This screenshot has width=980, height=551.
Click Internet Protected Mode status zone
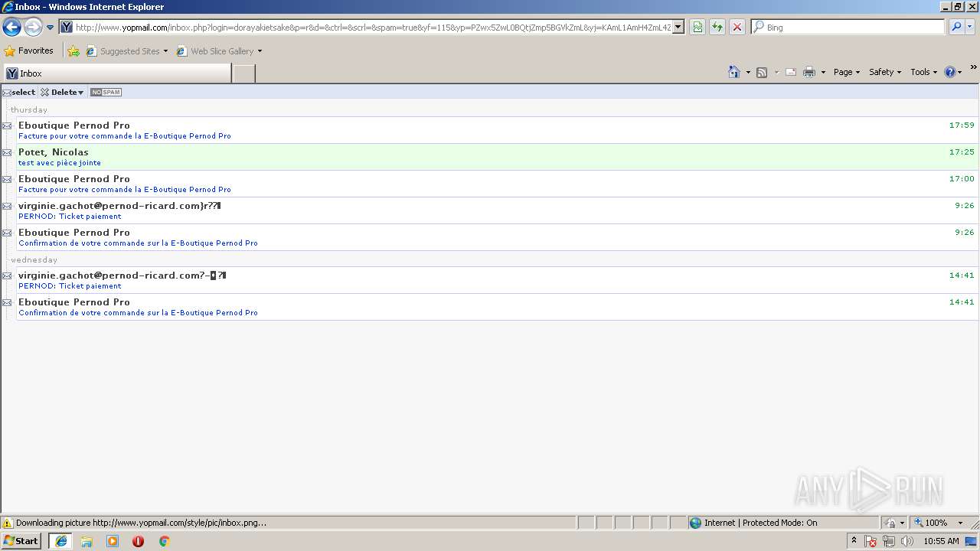[782, 523]
